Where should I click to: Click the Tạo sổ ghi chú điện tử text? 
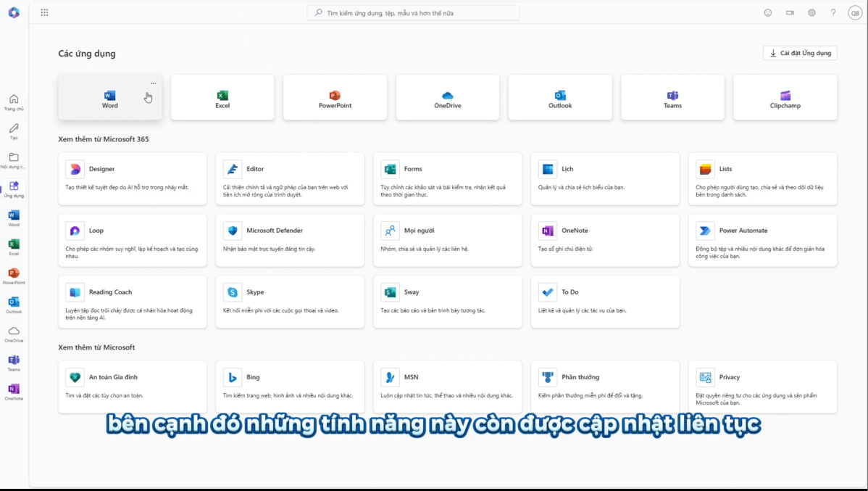point(565,249)
